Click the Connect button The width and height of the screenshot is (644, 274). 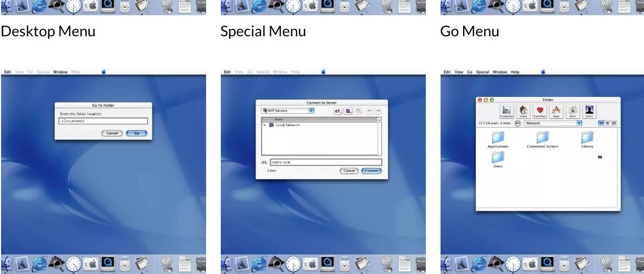[x=372, y=171]
